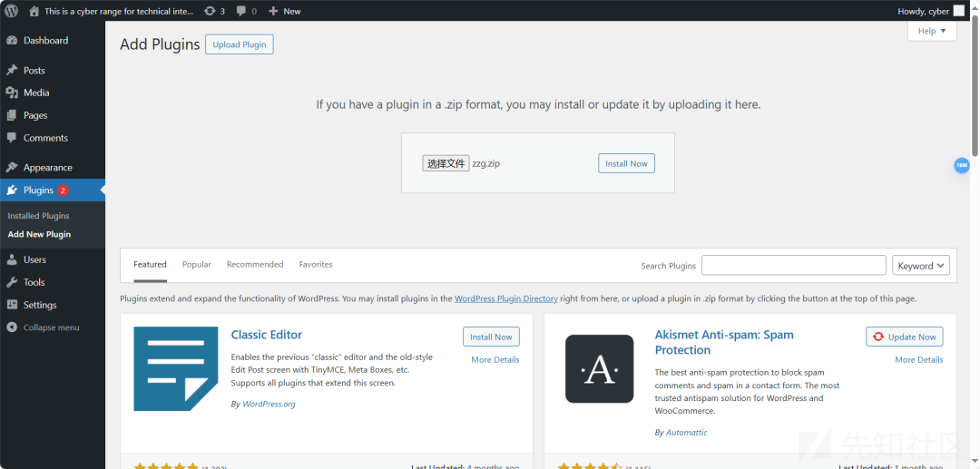This screenshot has height=469, width=980.
Task: Click Install Now for Classic Editor
Action: point(491,337)
